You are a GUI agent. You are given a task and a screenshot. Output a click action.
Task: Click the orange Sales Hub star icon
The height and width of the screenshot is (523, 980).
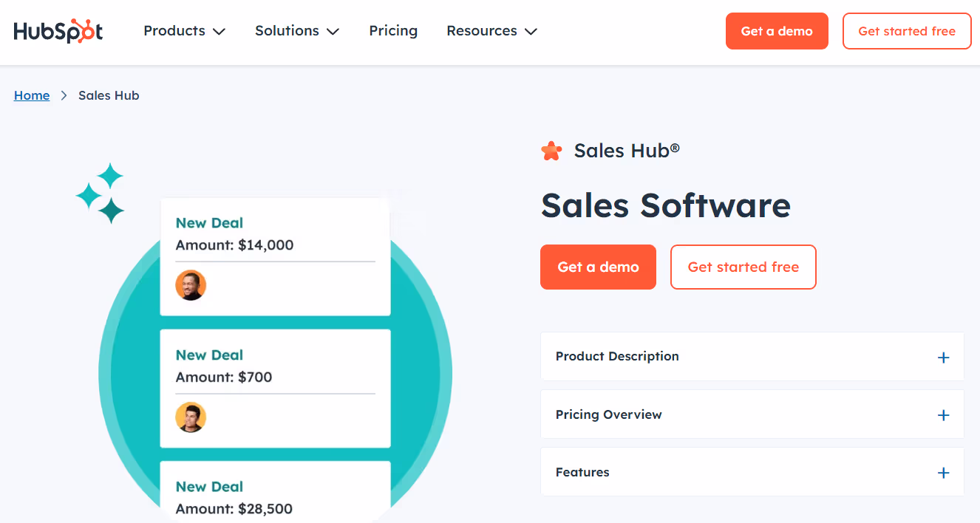(551, 151)
